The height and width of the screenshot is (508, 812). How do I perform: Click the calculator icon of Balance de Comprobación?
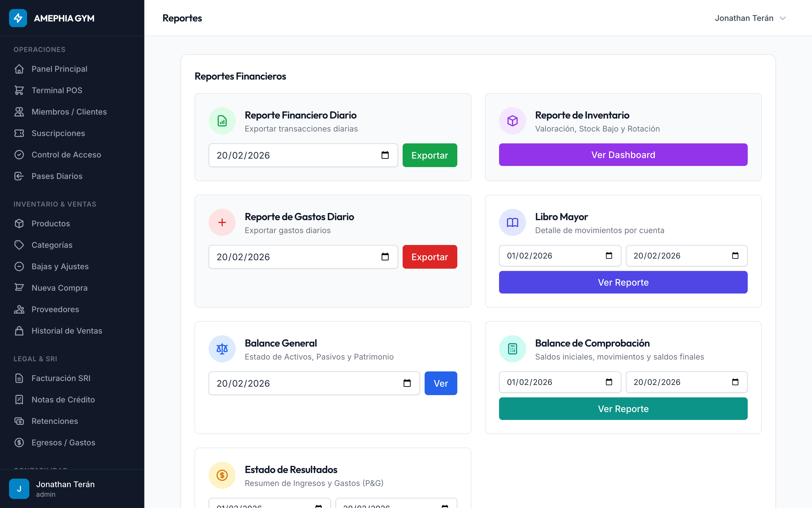point(512,349)
